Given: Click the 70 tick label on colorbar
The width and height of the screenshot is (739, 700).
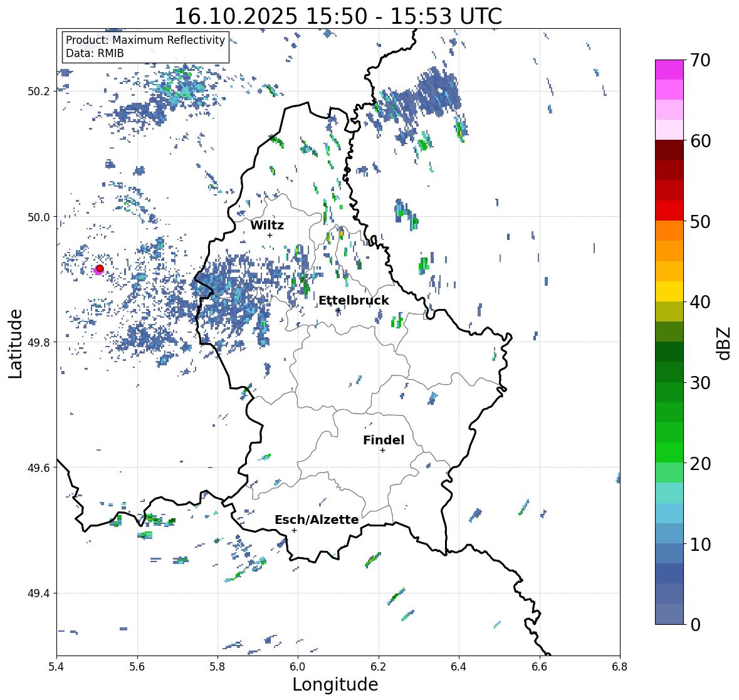Looking at the screenshot, I should click(700, 60).
